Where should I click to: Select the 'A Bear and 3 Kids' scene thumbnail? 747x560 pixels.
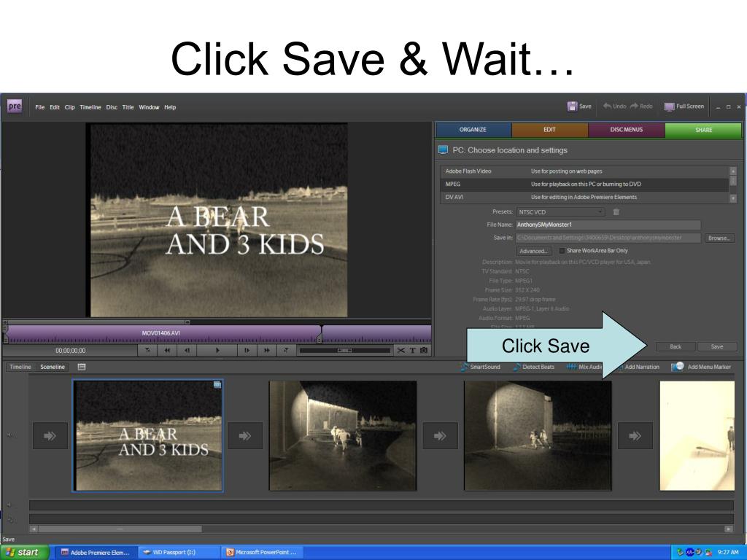pos(147,436)
